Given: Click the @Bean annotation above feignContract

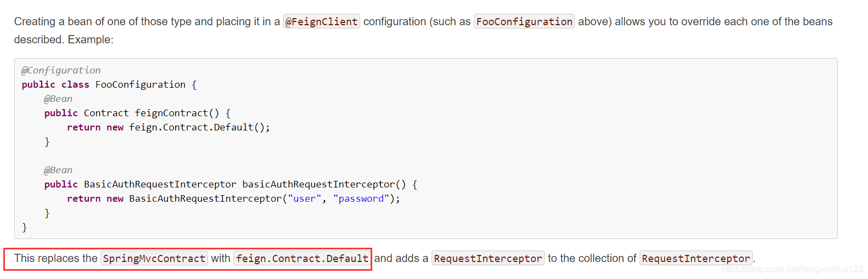Looking at the screenshot, I should click(58, 99).
